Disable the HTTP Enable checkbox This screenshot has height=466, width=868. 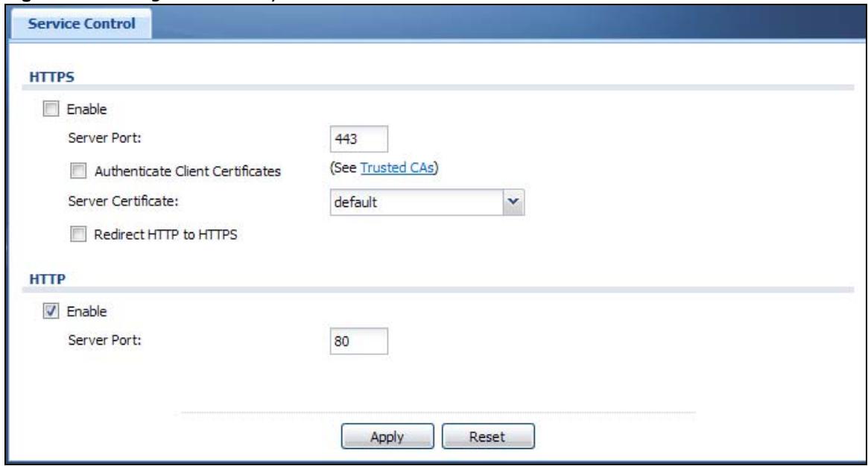coord(51,311)
